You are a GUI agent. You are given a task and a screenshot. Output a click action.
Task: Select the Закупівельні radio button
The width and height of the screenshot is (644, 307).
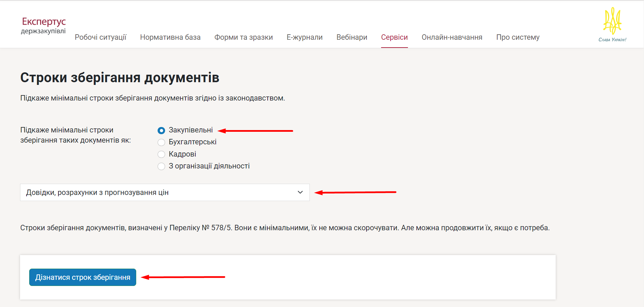(161, 130)
